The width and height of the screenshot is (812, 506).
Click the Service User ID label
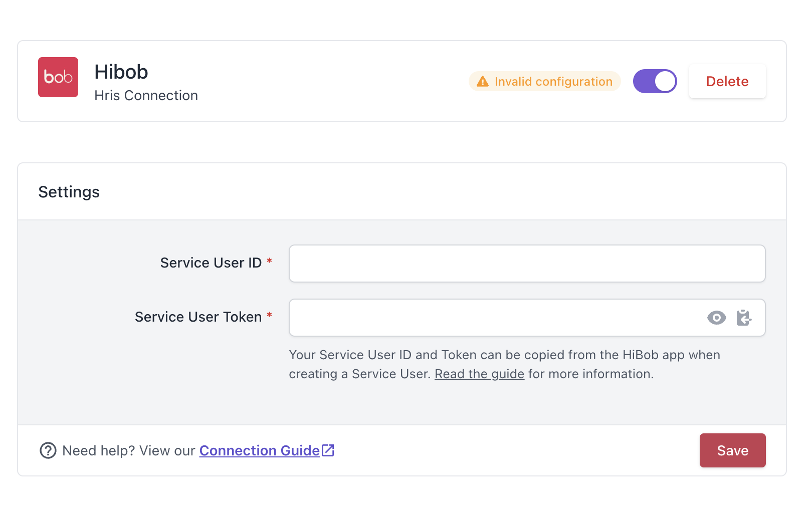pyautogui.click(x=211, y=263)
